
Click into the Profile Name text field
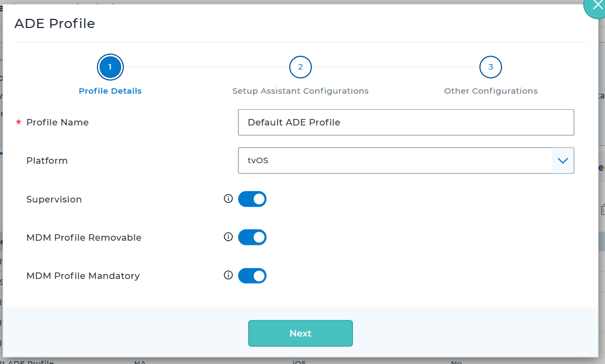(x=406, y=122)
